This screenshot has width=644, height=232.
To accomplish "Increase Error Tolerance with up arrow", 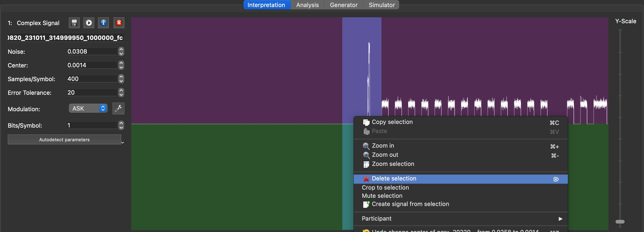I will click(x=121, y=90).
